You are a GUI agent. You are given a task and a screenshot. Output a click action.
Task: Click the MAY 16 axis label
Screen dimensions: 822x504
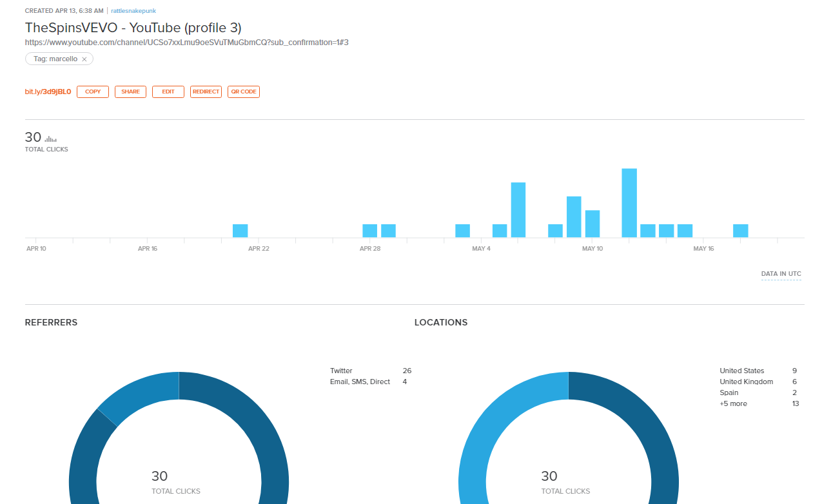pyautogui.click(x=703, y=249)
